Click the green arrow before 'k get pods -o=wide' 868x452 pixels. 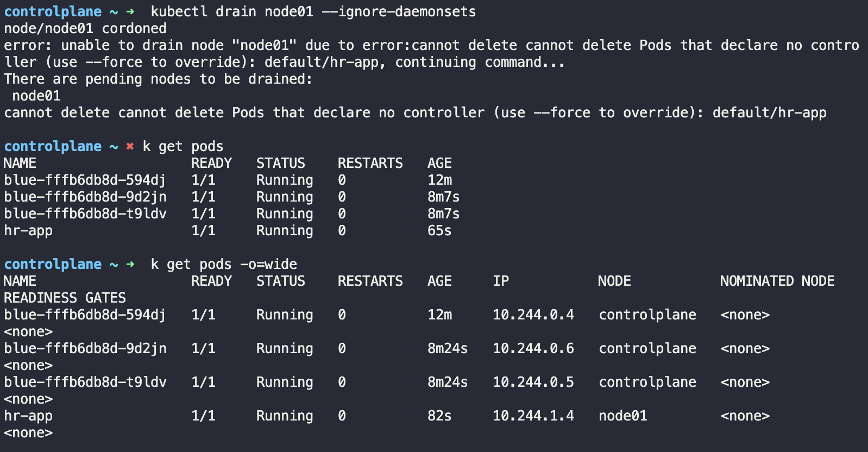coord(130,264)
